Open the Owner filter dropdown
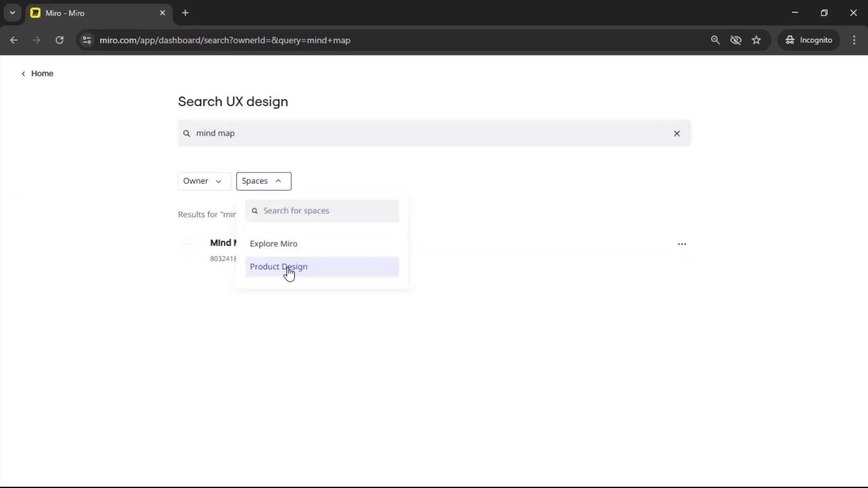This screenshot has width=868, height=488. pos(204,181)
